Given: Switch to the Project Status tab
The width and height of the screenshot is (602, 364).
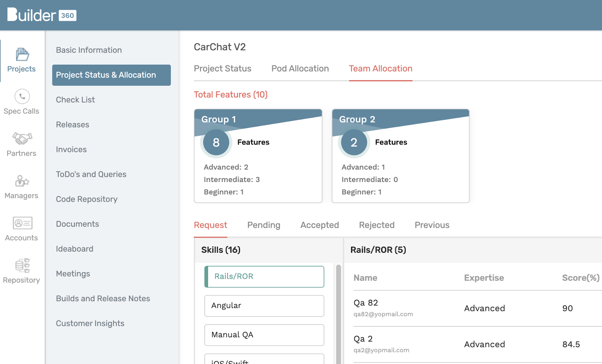Looking at the screenshot, I should tap(222, 69).
